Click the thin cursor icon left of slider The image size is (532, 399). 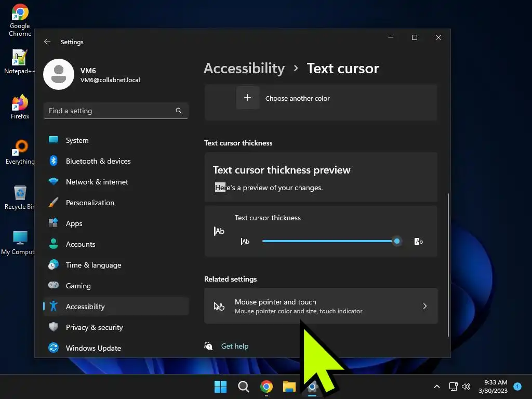[x=245, y=241]
